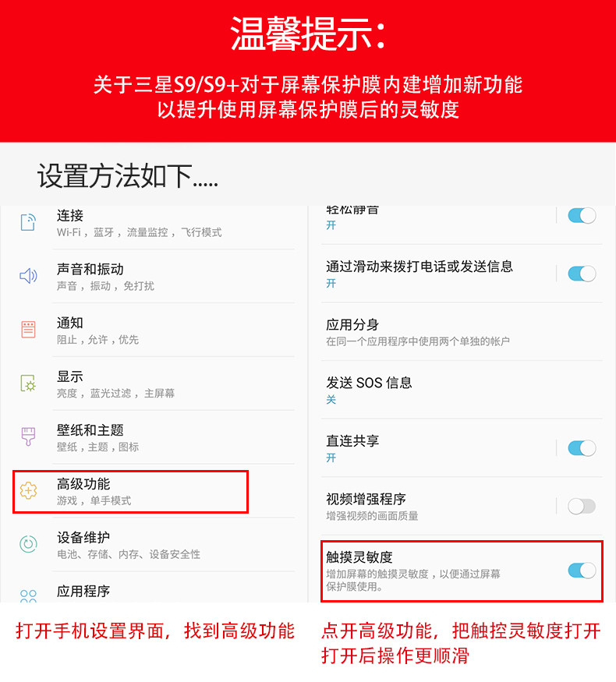Tap the 触摸灵敏度 description text
This screenshot has width=616, height=682.
(x=413, y=580)
